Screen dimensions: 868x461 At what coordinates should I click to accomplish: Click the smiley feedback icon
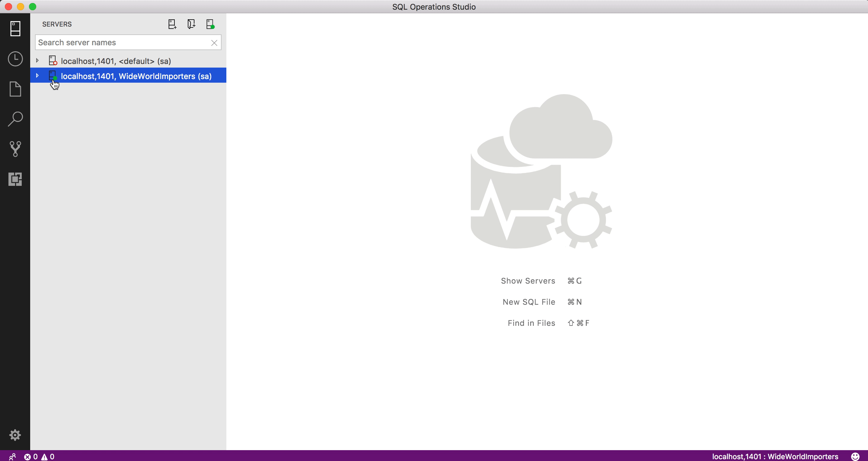pyautogui.click(x=855, y=456)
